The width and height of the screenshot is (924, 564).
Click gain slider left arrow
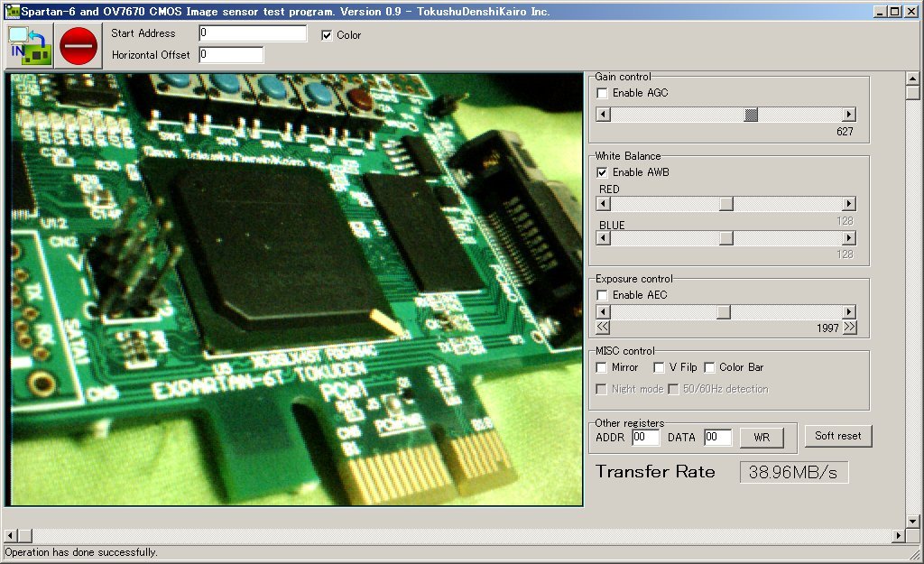point(603,115)
